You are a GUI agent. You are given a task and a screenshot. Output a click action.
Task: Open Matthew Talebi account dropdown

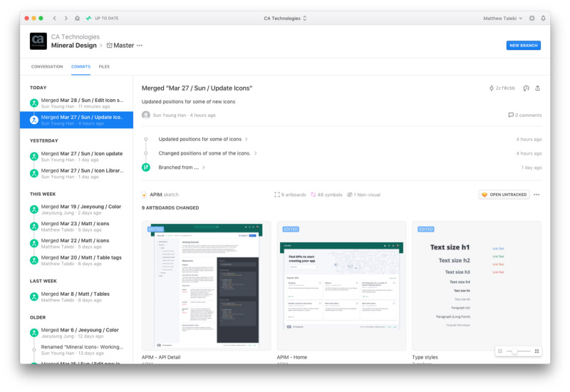pos(503,19)
